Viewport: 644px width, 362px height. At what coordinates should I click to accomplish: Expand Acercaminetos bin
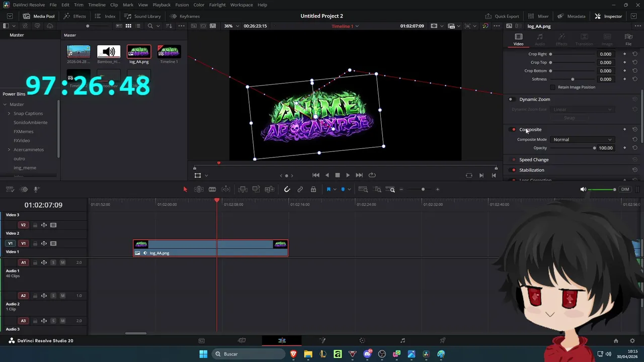(9, 149)
